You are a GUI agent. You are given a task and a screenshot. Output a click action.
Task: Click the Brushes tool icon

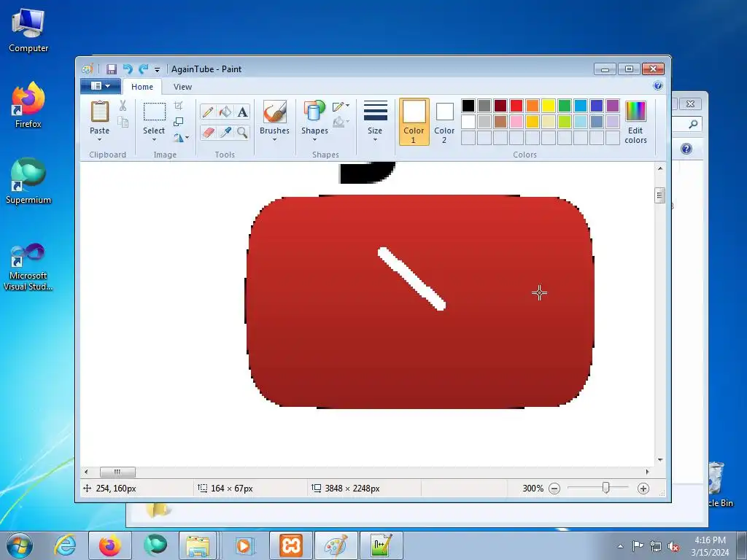[274, 112]
